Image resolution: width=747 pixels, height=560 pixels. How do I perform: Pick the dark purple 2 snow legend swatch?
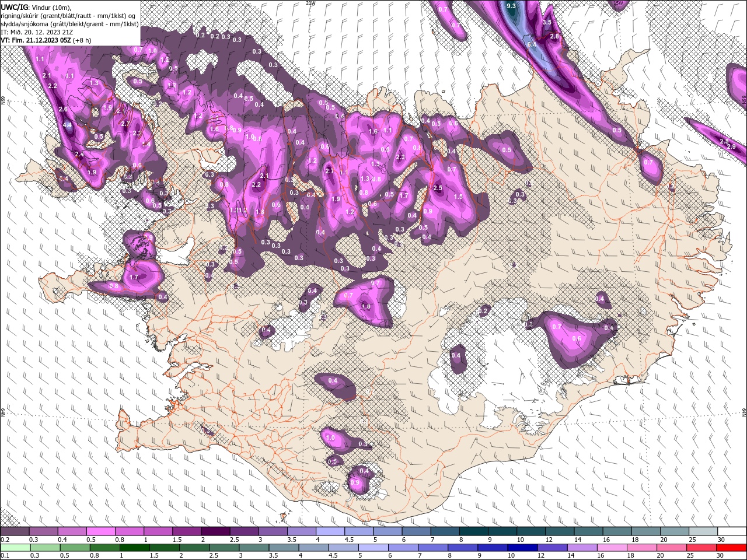tap(216, 531)
